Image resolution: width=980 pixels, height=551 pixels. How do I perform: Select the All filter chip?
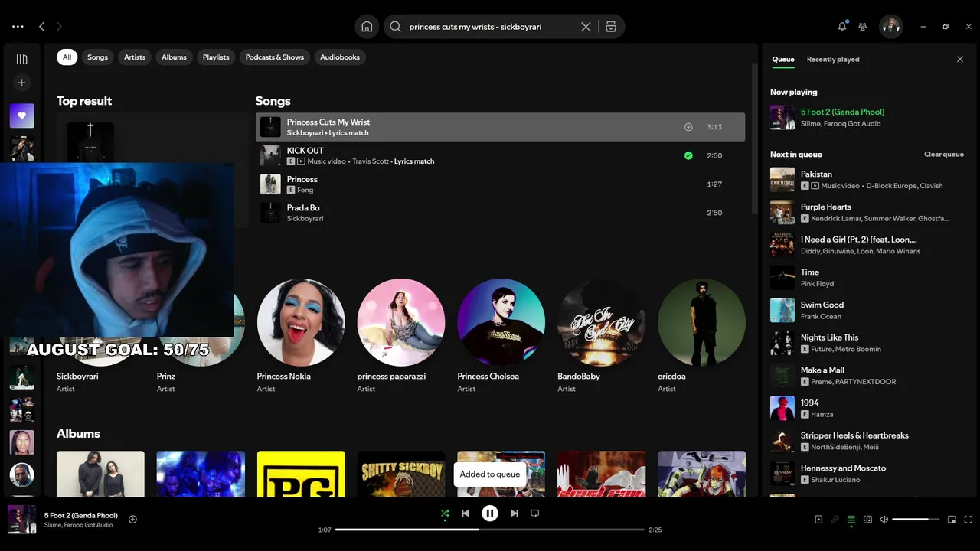point(67,57)
